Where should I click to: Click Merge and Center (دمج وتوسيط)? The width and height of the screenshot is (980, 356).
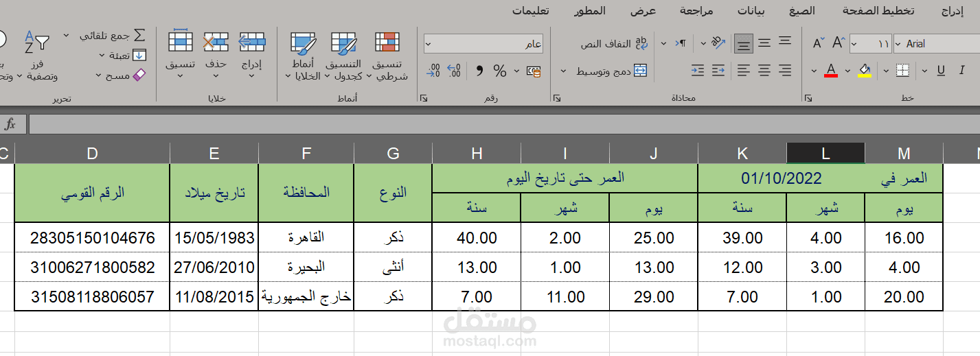point(612,71)
